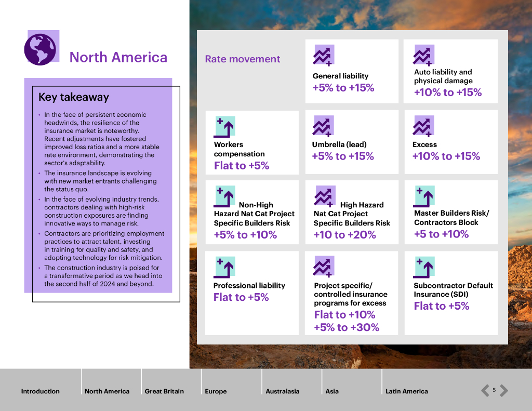Go to the next page arrow
Screen dimensions: 532x411
(x=504, y=390)
